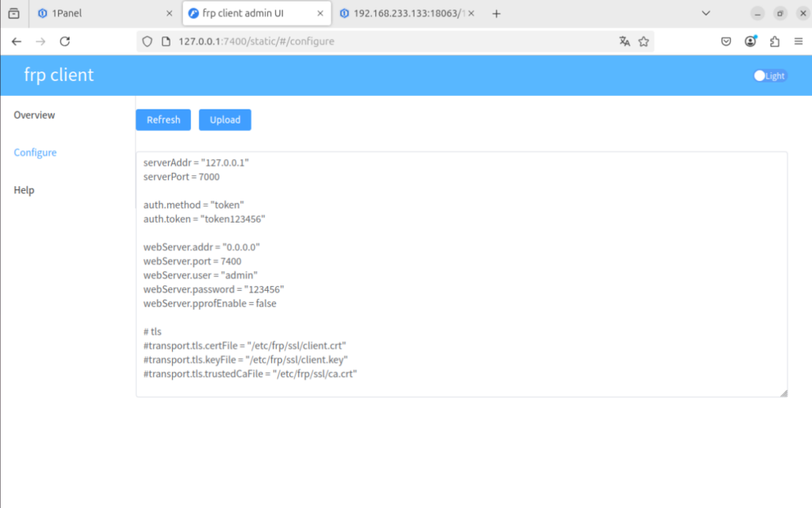
Task: Reload the current page
Action: [x=65, y=41]
